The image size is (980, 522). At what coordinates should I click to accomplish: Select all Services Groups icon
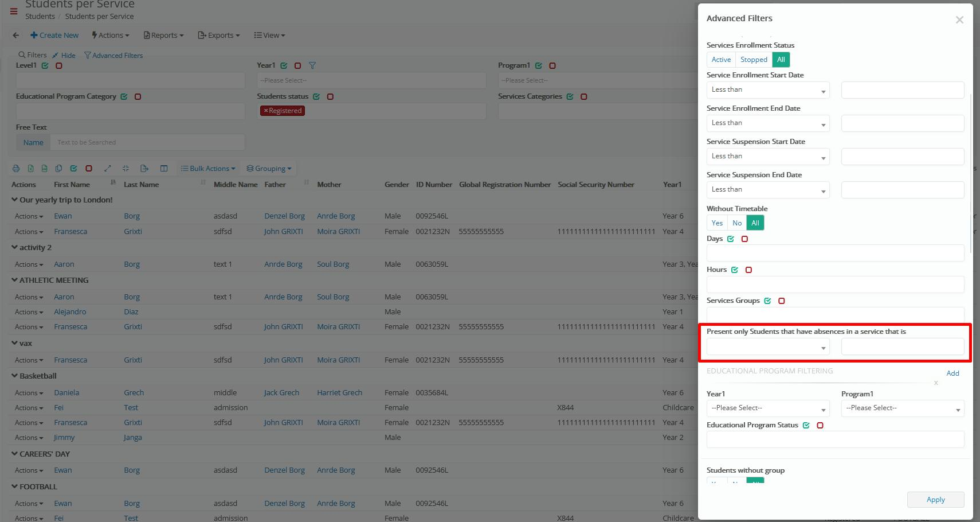click(x=767, y=301)
